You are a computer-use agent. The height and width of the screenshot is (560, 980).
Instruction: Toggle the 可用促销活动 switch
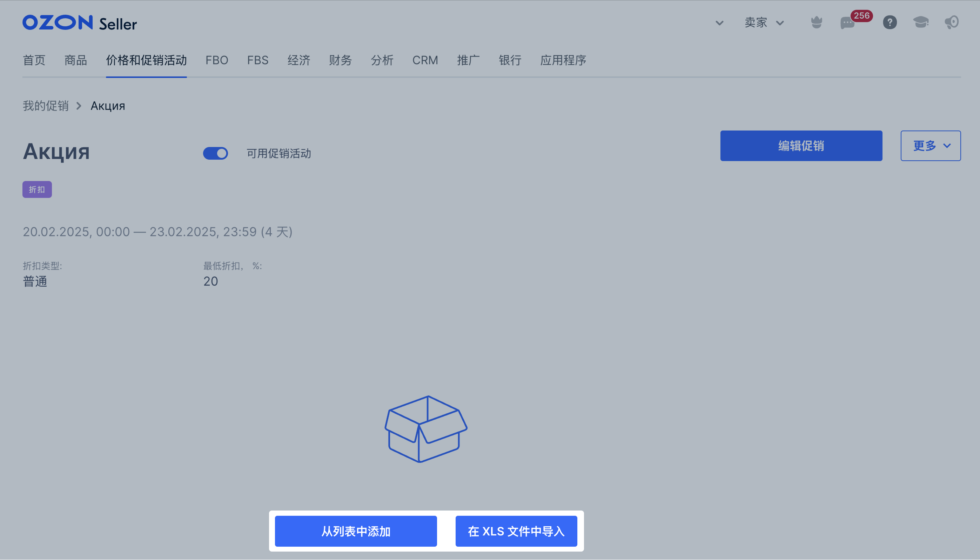[x=215, y=153]
